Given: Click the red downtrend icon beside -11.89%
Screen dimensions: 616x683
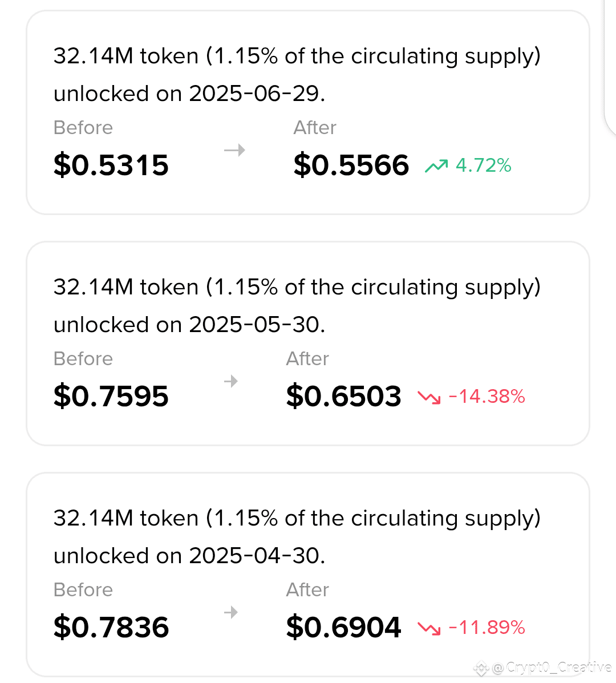Looking at the screenshot, I should pyautogui.click(x=429, y=628).
